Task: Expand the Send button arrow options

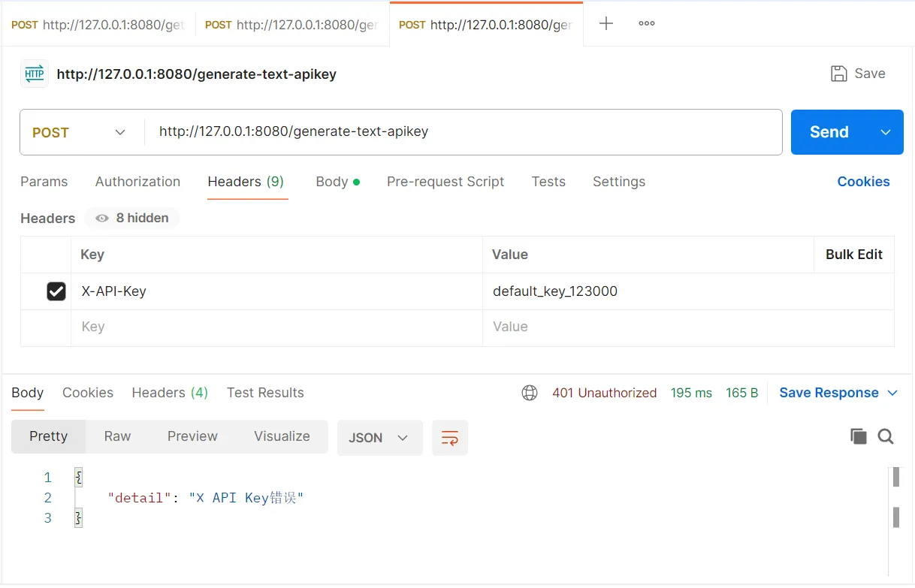Action: pyautogui.click(x=886, y=132)
